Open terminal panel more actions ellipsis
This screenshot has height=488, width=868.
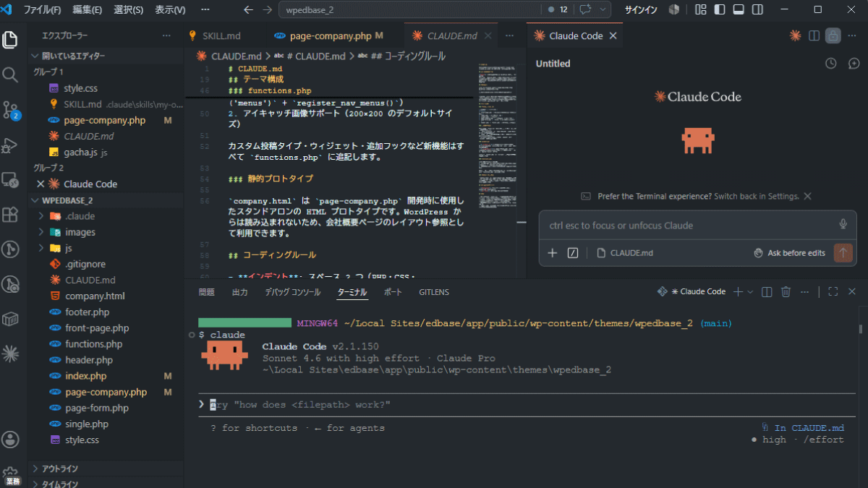[x=804, y=292]
